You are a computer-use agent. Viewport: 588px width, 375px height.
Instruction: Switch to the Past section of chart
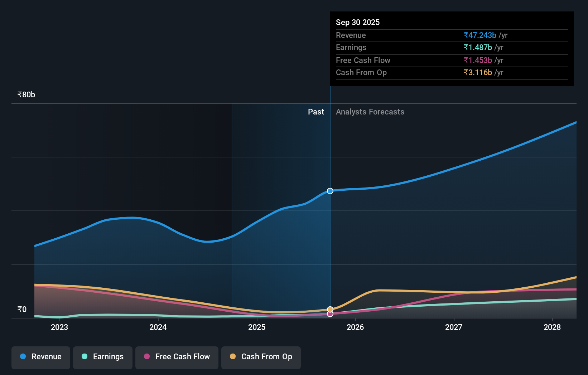click(x=316, y=112)
